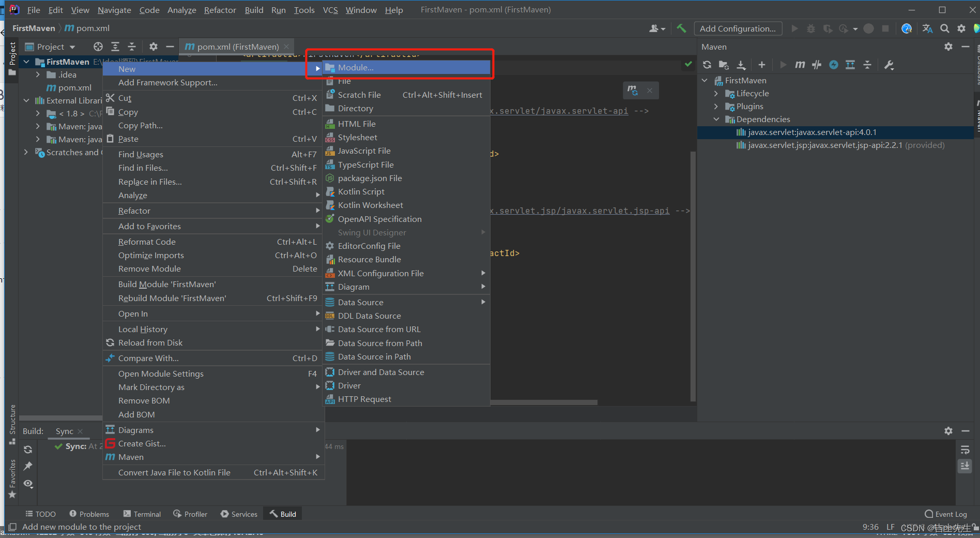Open TODO tool window

[40, 514]
